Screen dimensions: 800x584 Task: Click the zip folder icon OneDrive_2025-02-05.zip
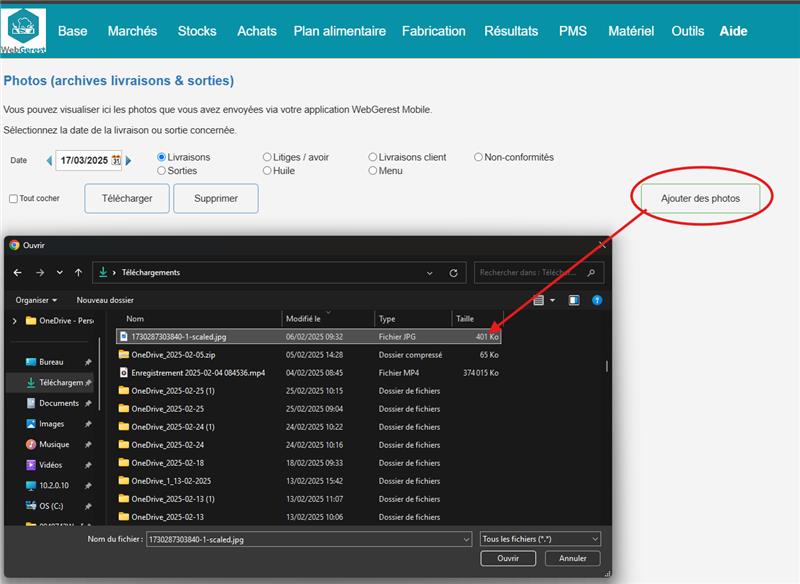(123, 354)
